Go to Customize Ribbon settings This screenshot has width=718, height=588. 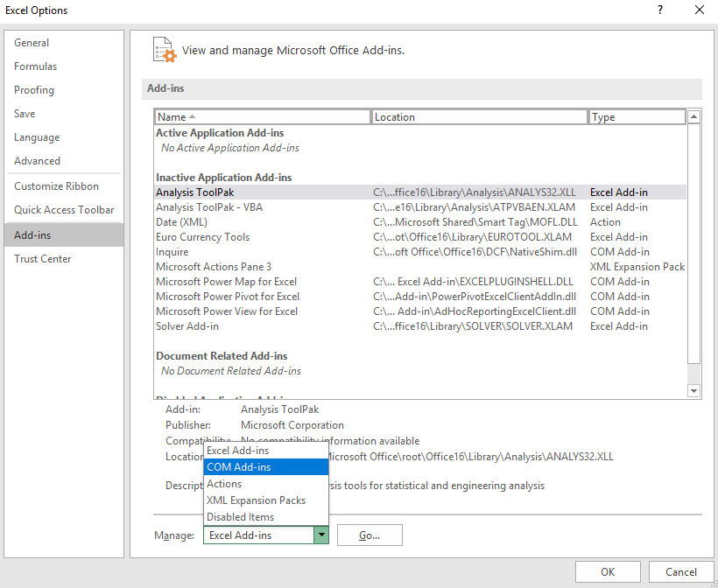[x=56, y=186]
